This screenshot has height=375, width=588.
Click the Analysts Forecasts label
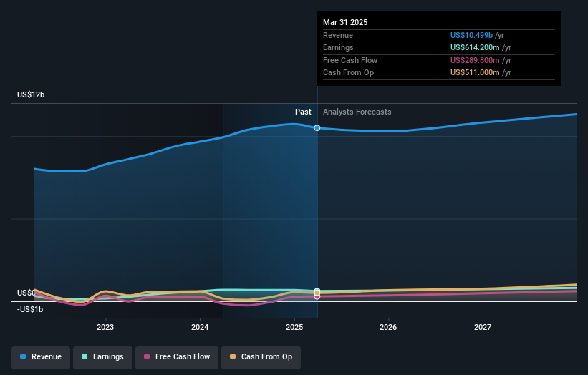pyautogui.click(x=357, y=112)
